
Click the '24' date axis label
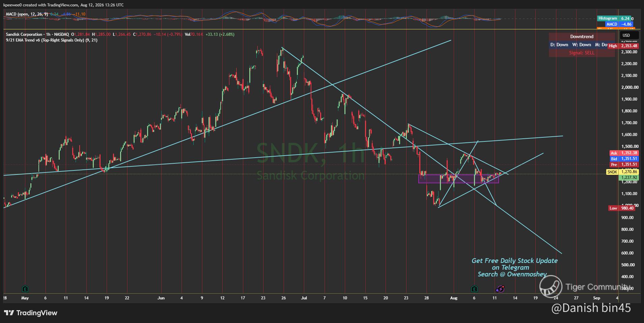coord(556,298)
